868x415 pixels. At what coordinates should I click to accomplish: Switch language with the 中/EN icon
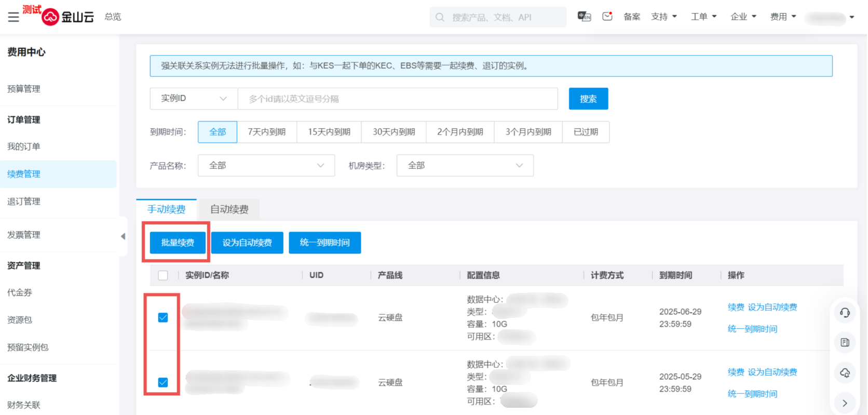pyautogui.click(x=584, y=17)
